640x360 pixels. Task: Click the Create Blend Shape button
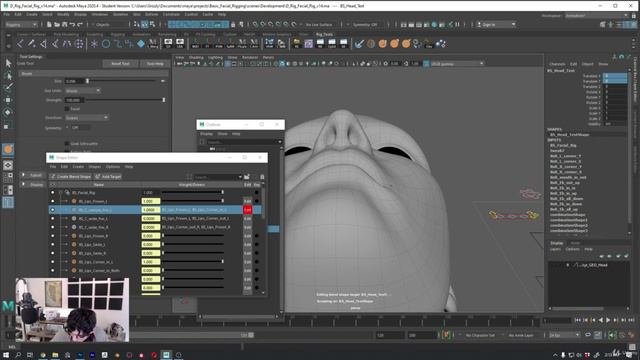(x=71, y=177)
